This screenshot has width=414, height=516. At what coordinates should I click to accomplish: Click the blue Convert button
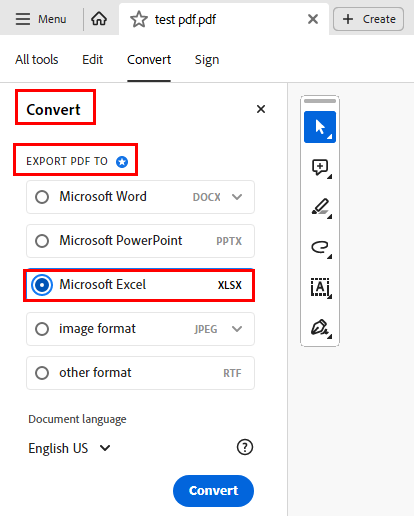click(213, 491)
